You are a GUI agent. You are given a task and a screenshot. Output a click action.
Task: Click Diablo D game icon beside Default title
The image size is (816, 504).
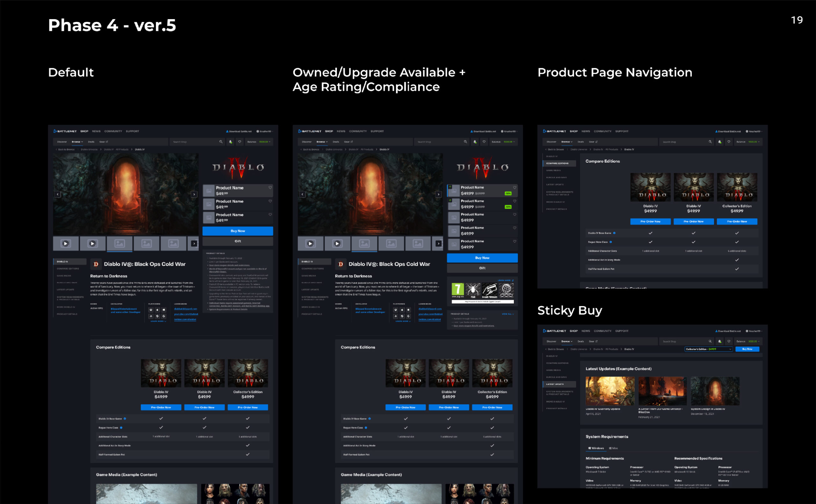coord(96,264)
